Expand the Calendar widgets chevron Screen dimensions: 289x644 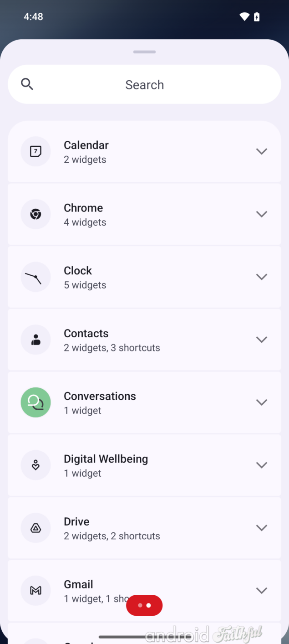[x=261, y=151]
